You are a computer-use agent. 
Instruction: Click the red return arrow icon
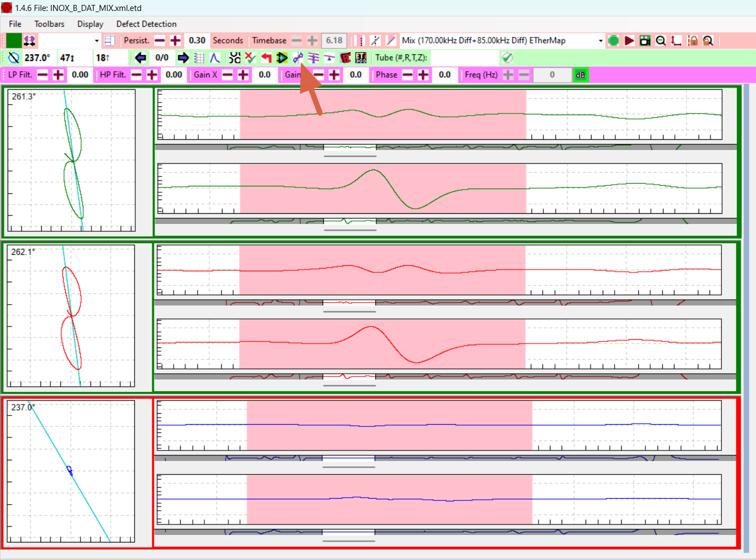(x=266, y=58)
